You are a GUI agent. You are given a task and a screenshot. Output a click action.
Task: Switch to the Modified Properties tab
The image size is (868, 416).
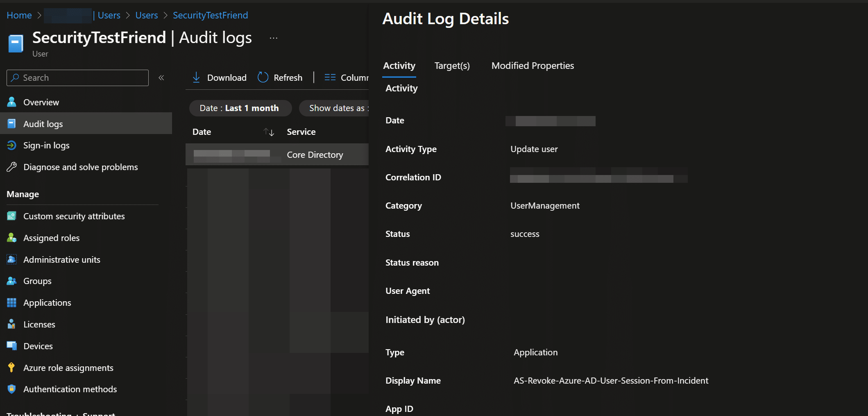(x=532, y=66)
